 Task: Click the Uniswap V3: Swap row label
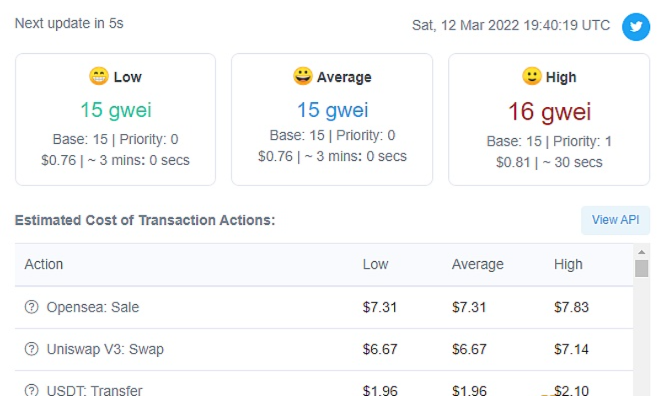tap(105, 349)
